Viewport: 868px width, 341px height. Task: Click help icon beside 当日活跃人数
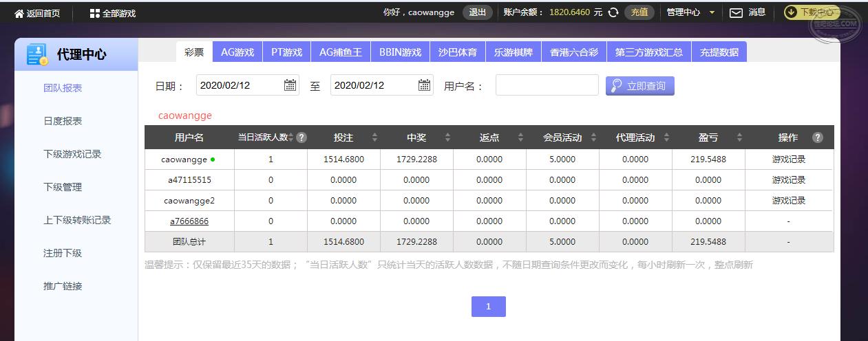coord(301,137)
